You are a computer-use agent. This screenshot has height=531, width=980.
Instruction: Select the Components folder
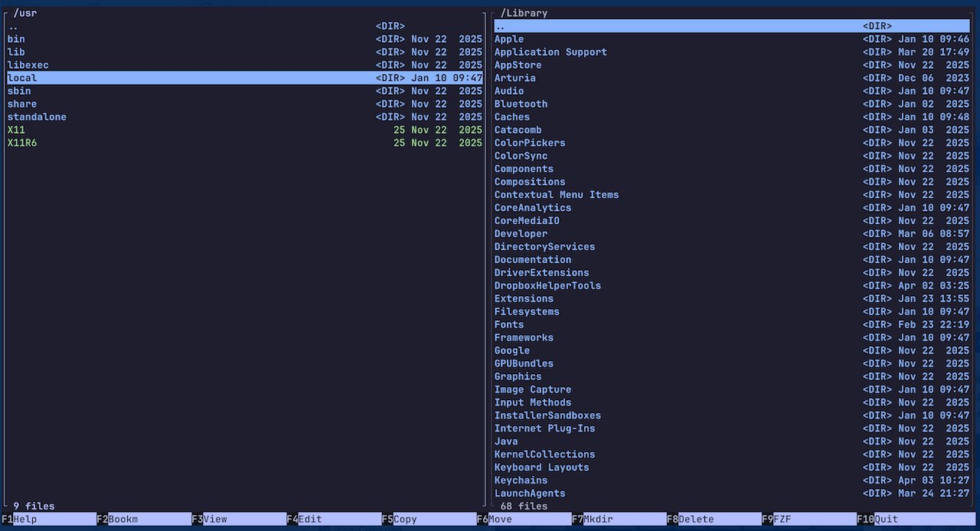click(x=732, y=169)
